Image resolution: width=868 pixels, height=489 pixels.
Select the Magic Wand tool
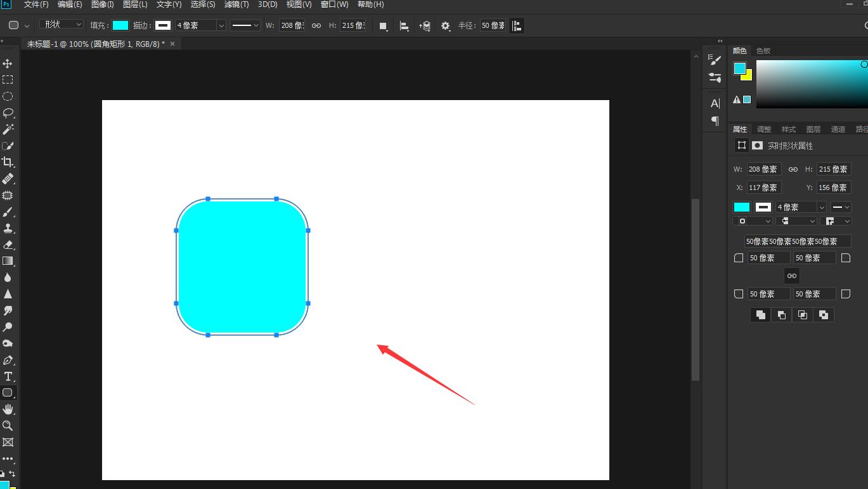(x=8, y=129)
